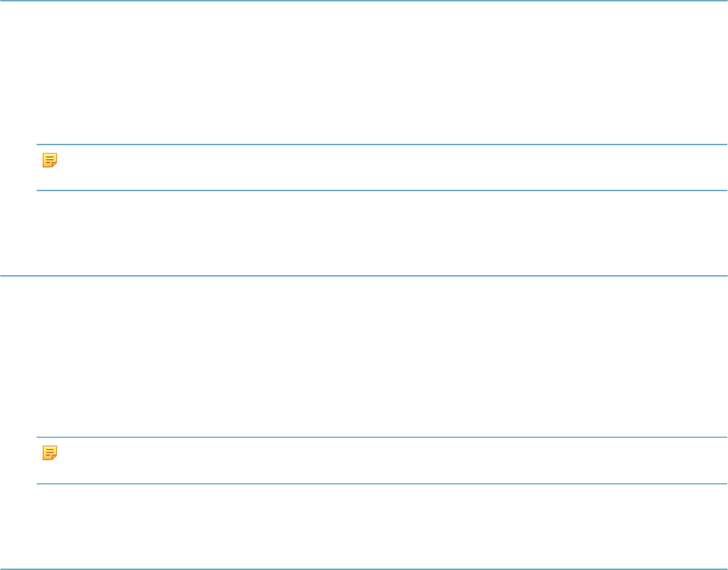Click inside the lower note box blank area
The image size is (728, 570).
[390, 460]
